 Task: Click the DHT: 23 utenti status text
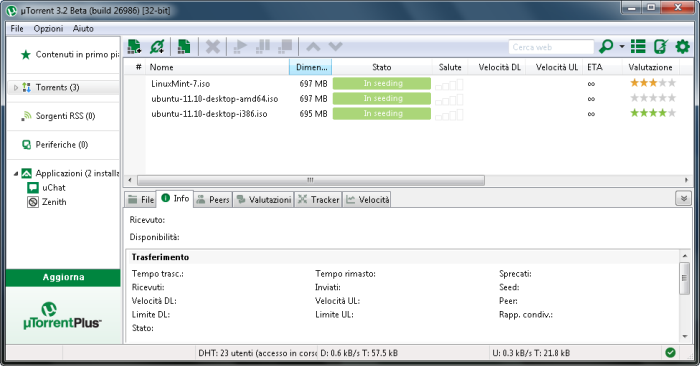257,353
